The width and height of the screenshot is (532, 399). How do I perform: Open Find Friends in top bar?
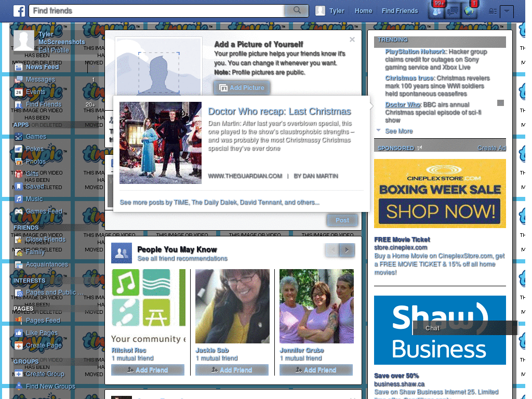400,11
